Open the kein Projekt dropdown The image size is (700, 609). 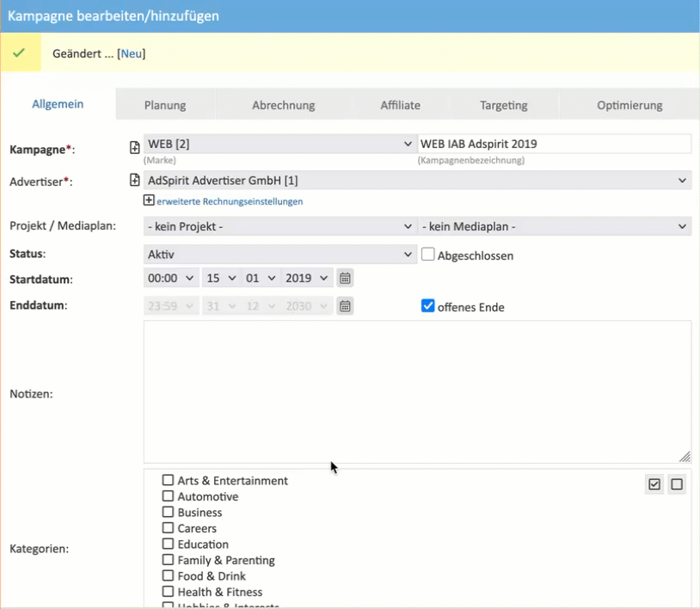pyautogui.click(x=279, y=226)
